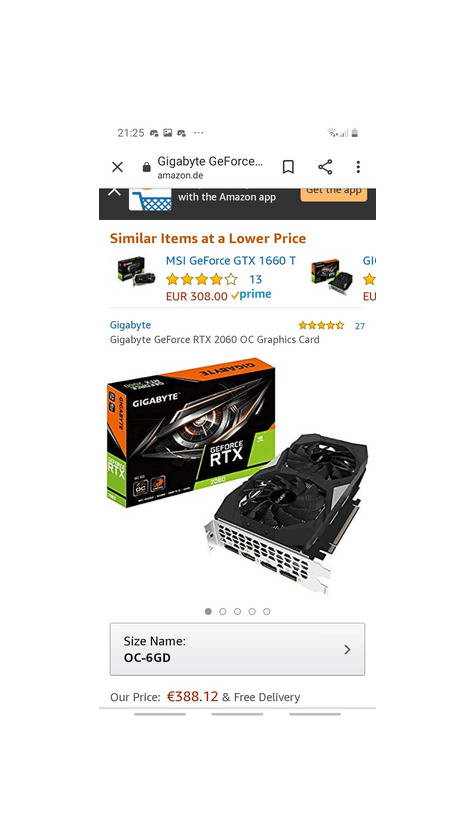The width and height of the screenshot is (475, 840).
Task: Select the fifth image carousel dot
Action: pyautogui.click(x=267, y=611)
